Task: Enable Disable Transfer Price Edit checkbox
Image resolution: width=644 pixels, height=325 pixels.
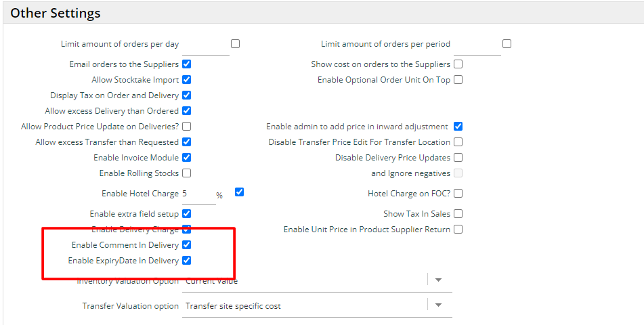Action: pyautogui.click(x=458, y=142)
